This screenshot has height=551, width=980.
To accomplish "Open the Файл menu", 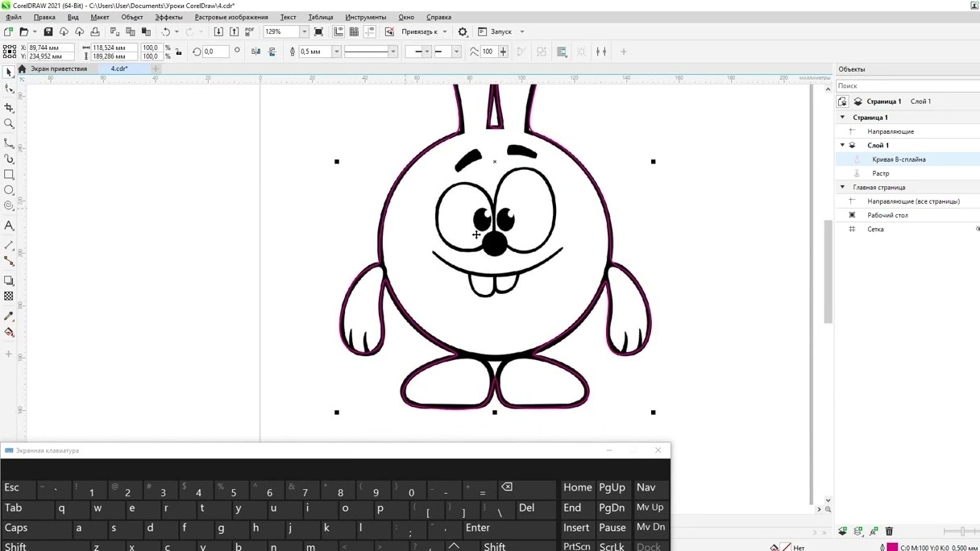I will point(14,17).
